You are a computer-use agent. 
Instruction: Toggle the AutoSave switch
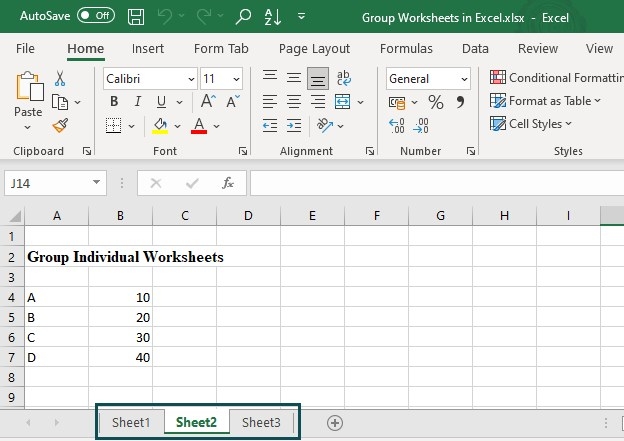[96, 16]
